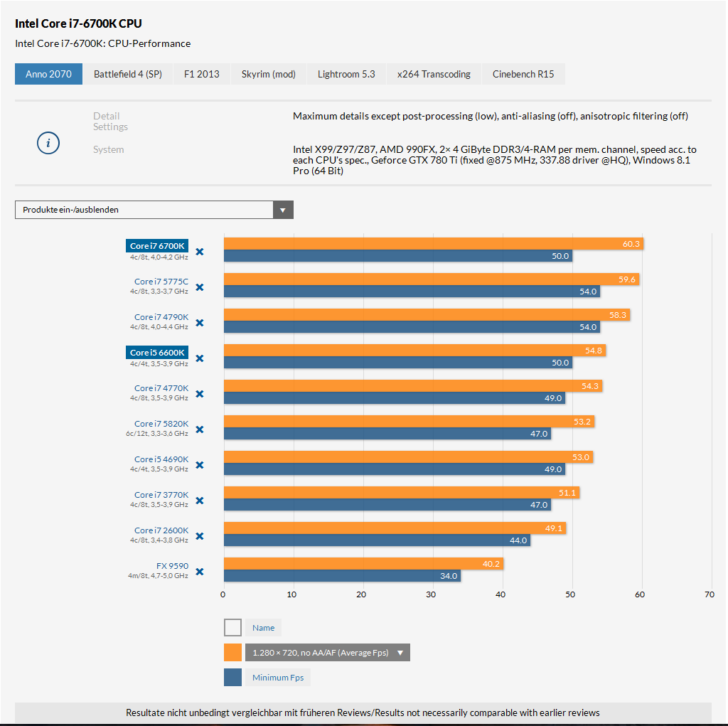Remove Core i7 4790K with its X icon
728x726 pixels.
tap(200, 323)
